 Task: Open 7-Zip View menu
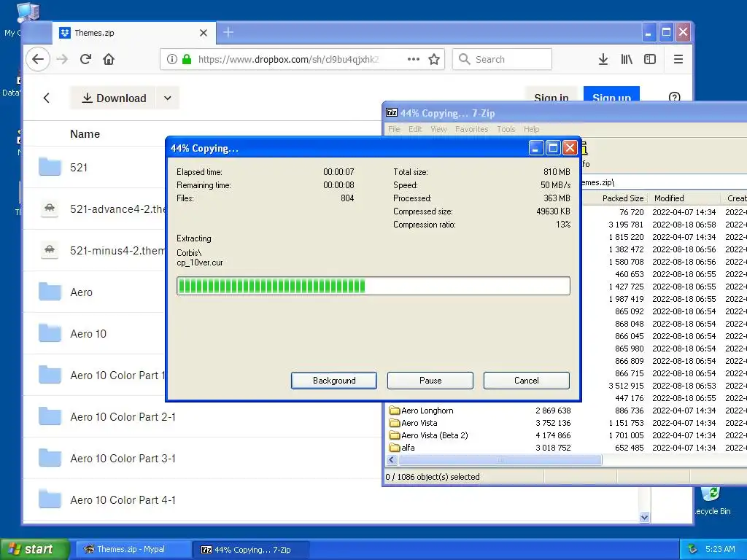(x=438, y=129)
